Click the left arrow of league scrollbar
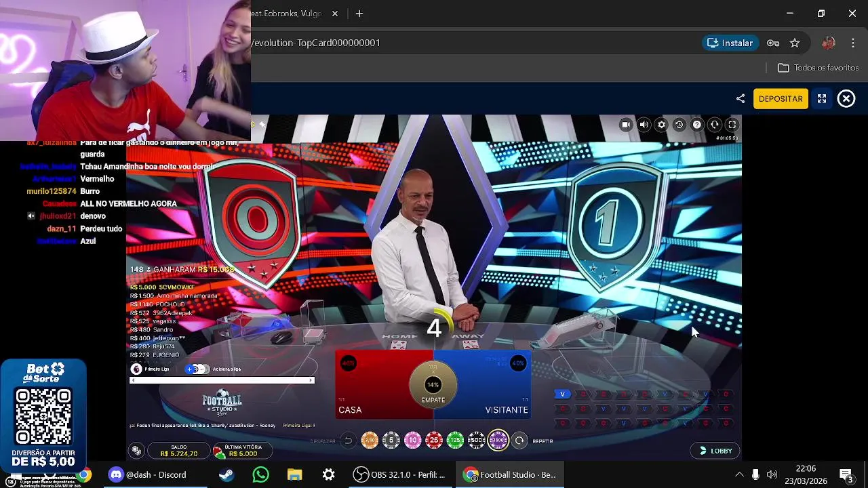The width and height of the screenshot is (868, 488). [133, 380]
